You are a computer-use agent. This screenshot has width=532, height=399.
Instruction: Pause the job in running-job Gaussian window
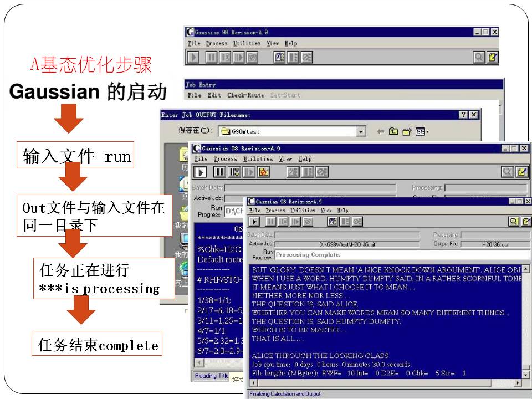tap(220, 172)
